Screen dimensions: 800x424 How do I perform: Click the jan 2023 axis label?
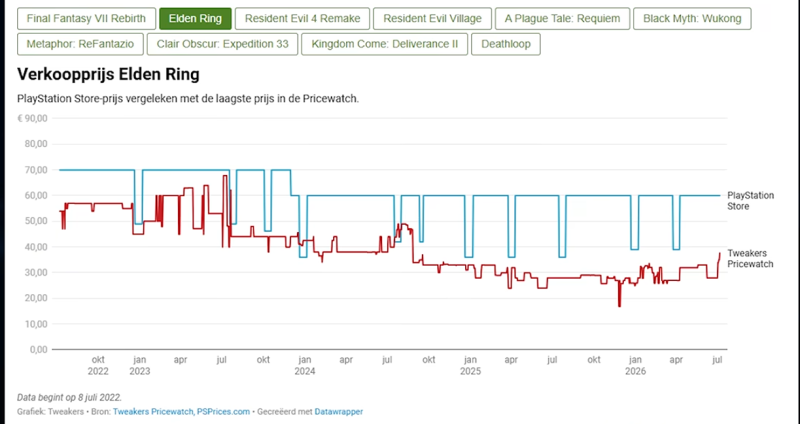139,366
